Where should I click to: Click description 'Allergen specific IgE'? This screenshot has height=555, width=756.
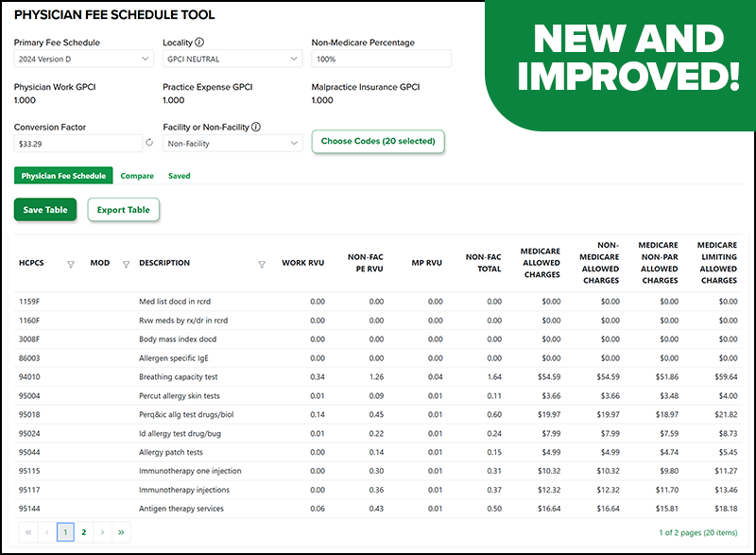pos(174,358)
